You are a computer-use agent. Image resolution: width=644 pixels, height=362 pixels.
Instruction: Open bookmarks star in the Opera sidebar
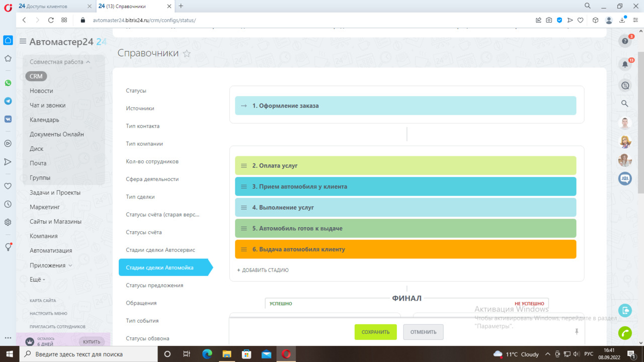(8, 58)
